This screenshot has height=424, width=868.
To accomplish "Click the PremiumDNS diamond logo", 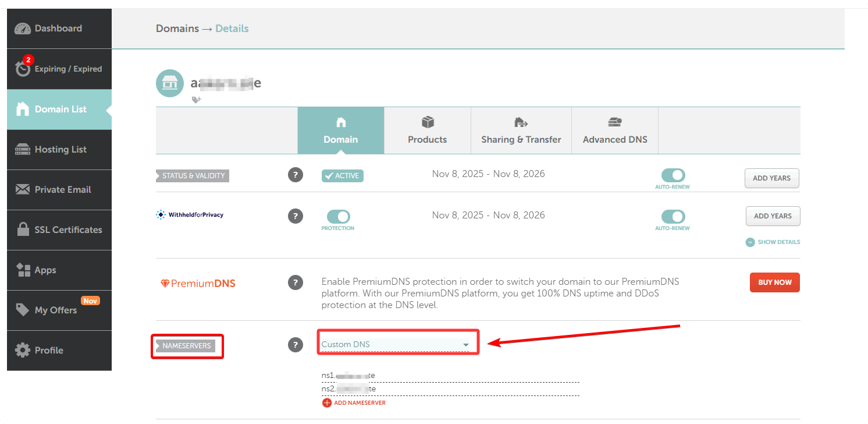I will point(165,284).
